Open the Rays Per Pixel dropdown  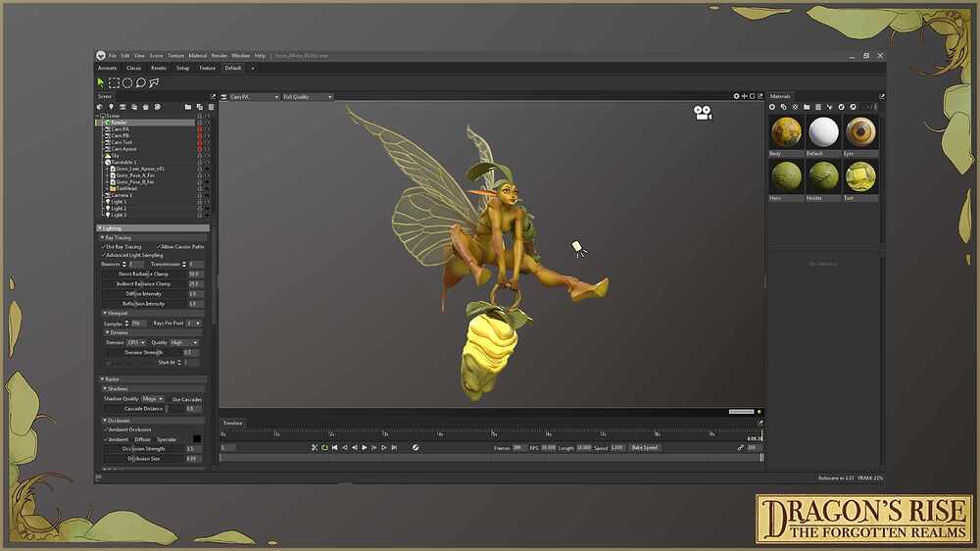point(194,324)
